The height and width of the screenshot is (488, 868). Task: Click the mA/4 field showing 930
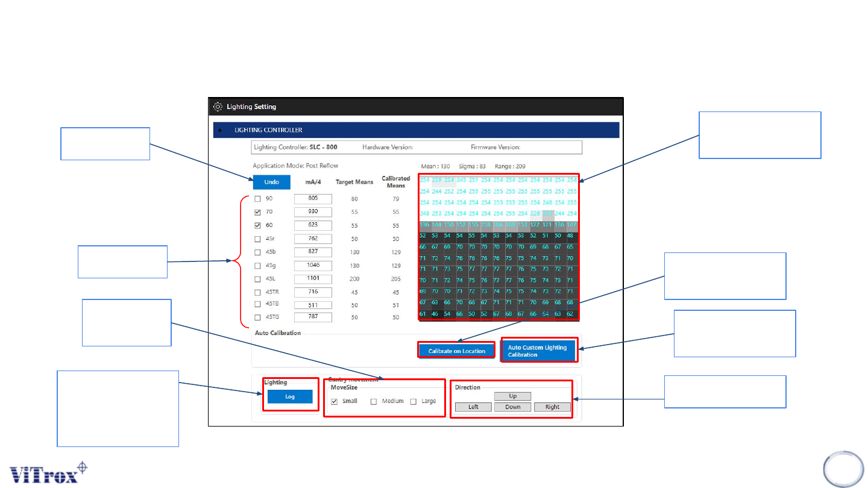[313, 211]
